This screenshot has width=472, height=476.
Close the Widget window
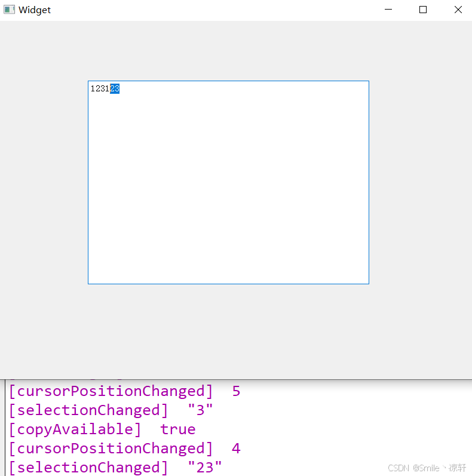[x=458, y=10]
